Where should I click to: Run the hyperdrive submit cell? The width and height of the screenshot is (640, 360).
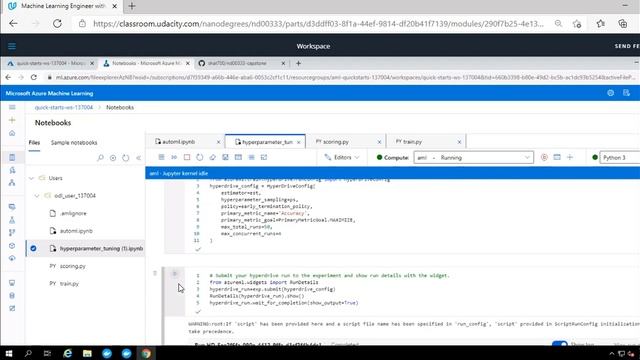tap(175, 274)
